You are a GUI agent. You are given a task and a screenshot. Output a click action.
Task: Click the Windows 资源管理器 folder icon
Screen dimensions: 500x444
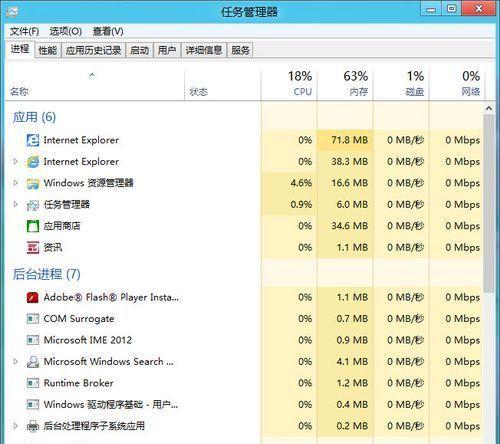point(33,183)
